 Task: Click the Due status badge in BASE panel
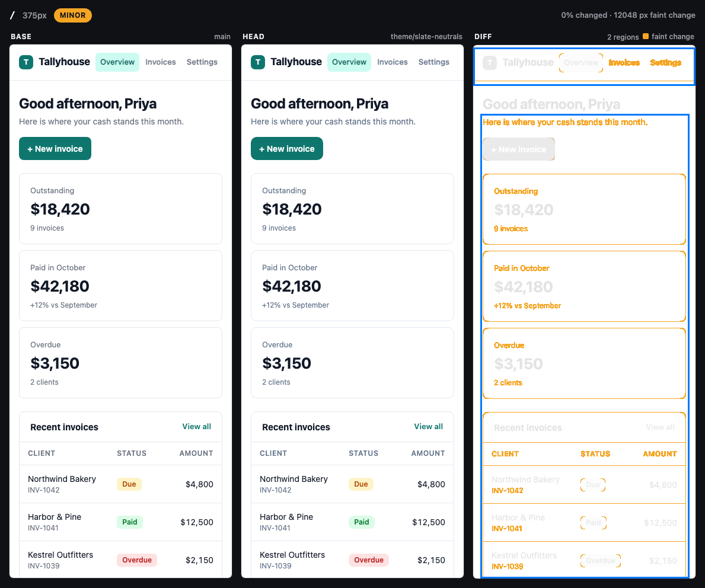tap(129, 484)
